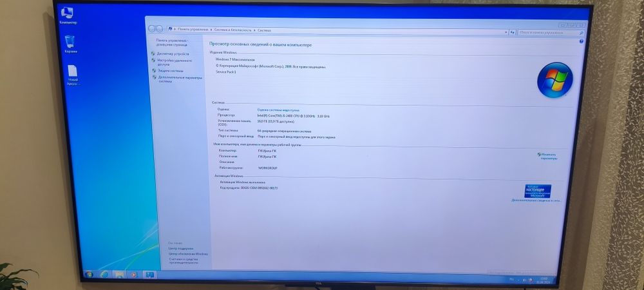The width and height of the screenshot is (644, 290).
Task: Click the WORKGROUP value text
Action: coord(268,168)
